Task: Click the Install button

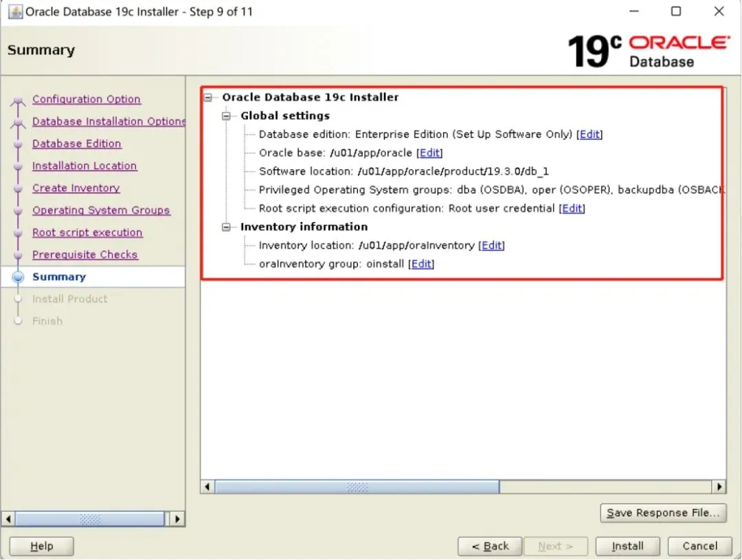Action: 627,546
